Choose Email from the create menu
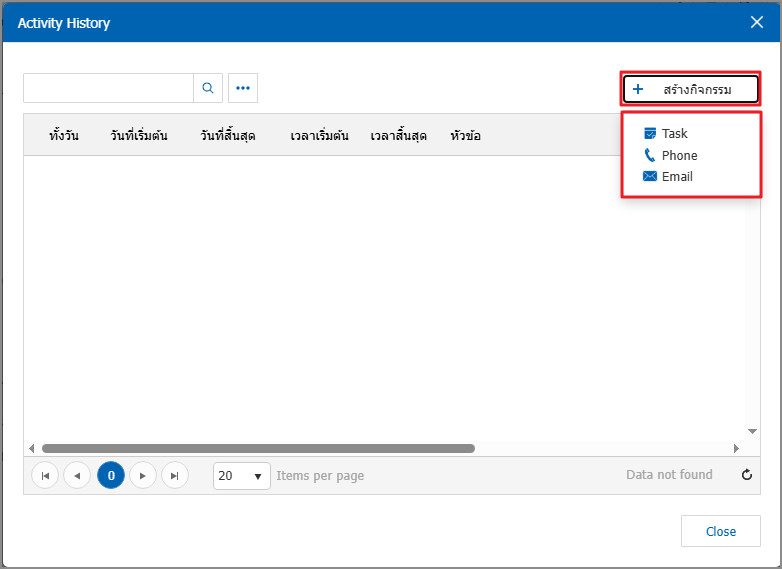Image resolution: width=782 pixels, height=569 pixels. click(676, 176)
